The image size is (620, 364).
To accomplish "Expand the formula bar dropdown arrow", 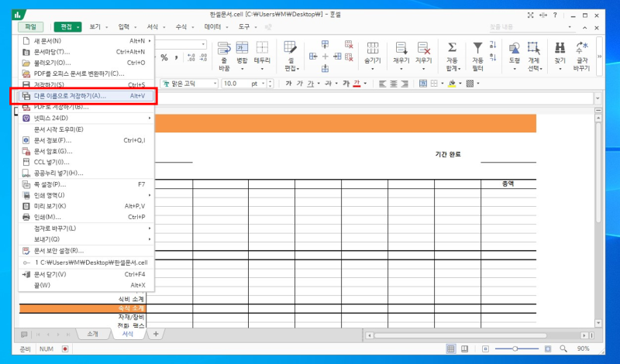I will [598, 98].
